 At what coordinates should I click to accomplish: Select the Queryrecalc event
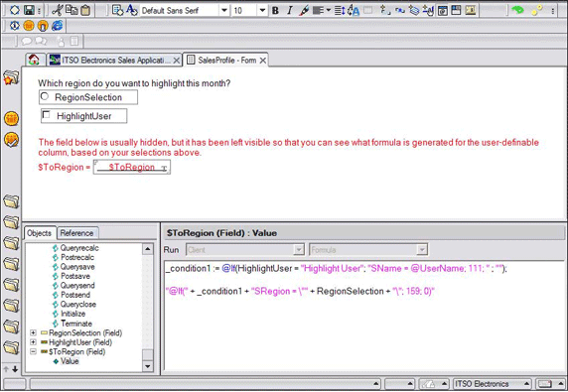(79, 248)
